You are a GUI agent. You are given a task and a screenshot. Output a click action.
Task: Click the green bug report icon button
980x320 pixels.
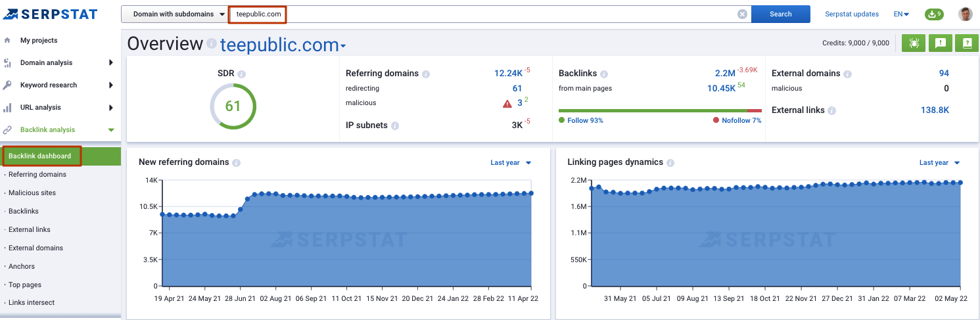pos(914,43)
